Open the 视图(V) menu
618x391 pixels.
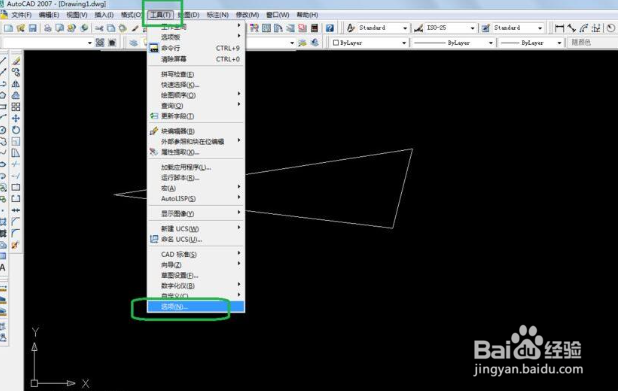click(x=76, y=15)
